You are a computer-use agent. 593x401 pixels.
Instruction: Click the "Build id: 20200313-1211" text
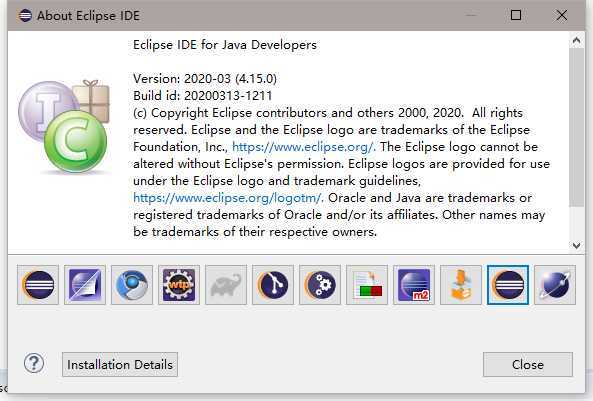(202, 96)
